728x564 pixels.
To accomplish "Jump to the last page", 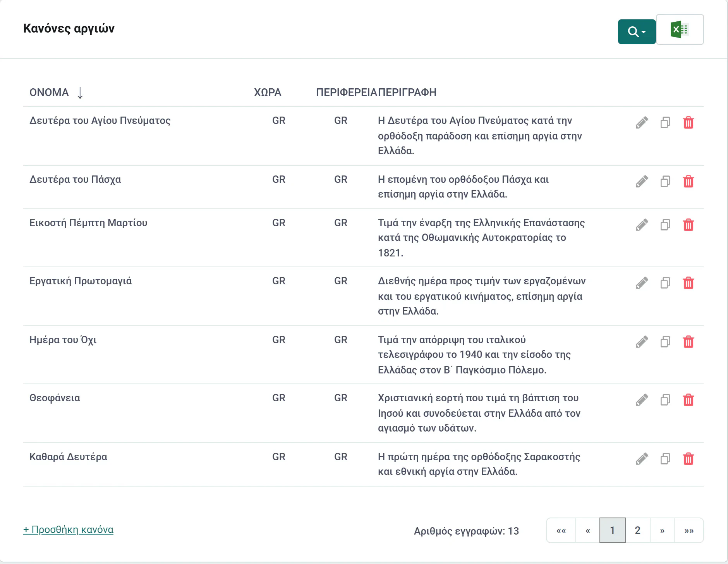I will tap(689, 530).
